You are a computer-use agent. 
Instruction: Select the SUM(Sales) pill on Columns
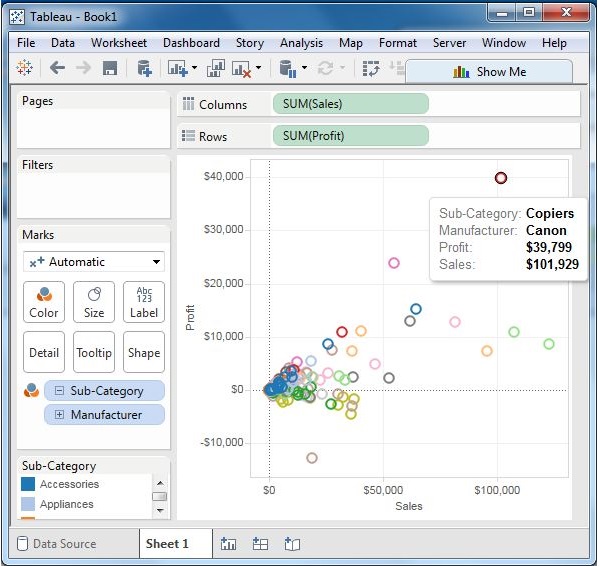[x=350, y=104]
